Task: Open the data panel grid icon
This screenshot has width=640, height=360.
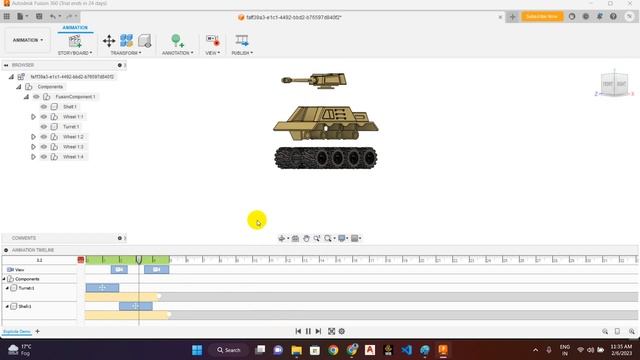Action: pos(7,16)
